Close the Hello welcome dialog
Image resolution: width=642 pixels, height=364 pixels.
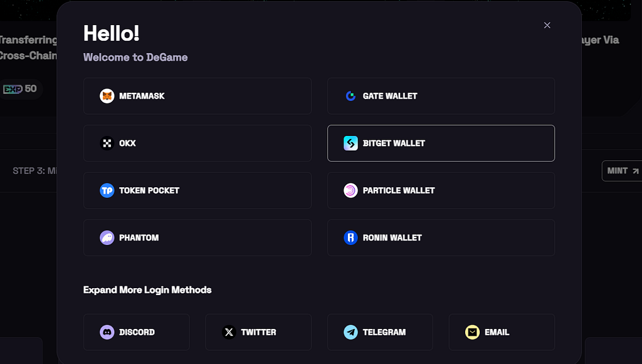[x=547, y=25]
